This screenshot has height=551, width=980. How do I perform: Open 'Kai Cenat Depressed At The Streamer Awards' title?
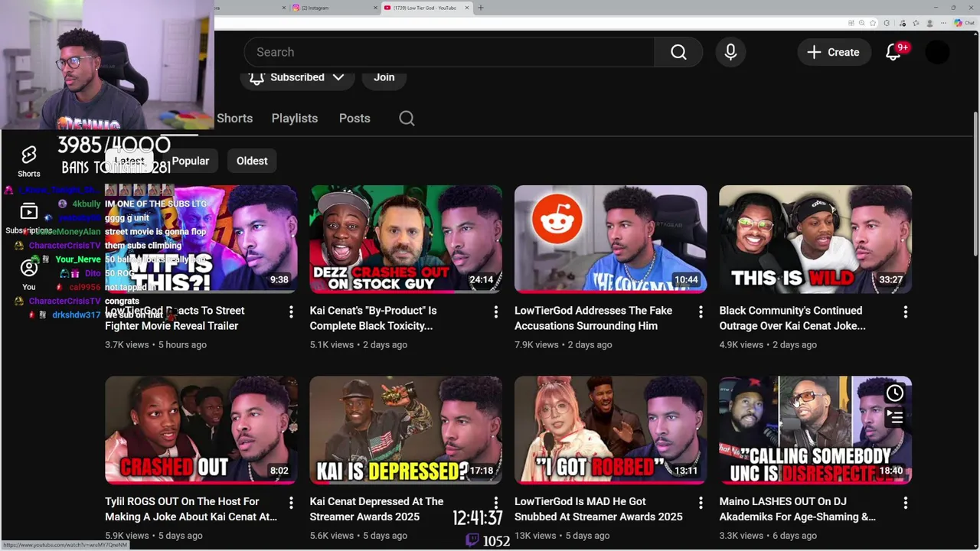(377, 509)
